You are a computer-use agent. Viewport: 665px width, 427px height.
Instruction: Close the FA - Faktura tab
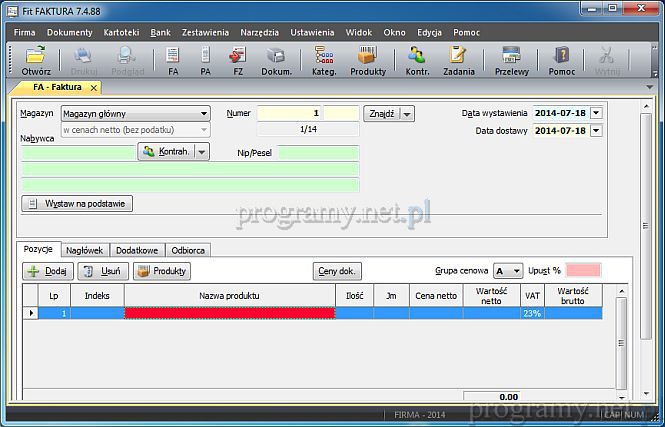[x=94, y=88]
